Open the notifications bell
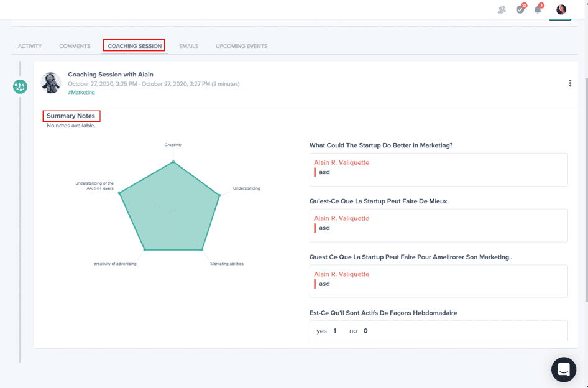 (538, 9)
